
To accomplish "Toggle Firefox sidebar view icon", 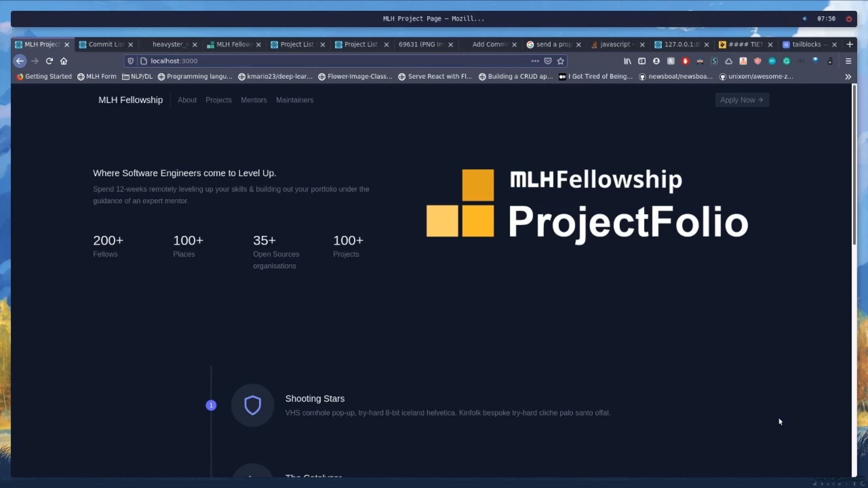I will point(642,61).
